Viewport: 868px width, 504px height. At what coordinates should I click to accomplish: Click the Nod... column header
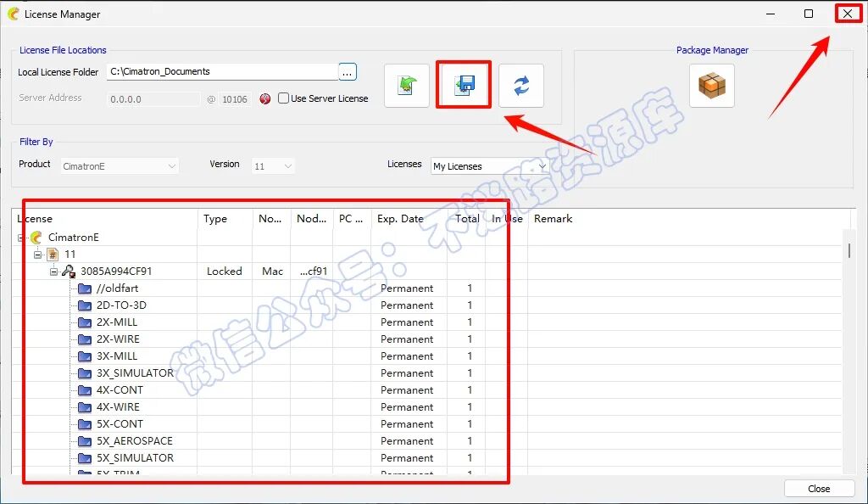click(312, 219)
